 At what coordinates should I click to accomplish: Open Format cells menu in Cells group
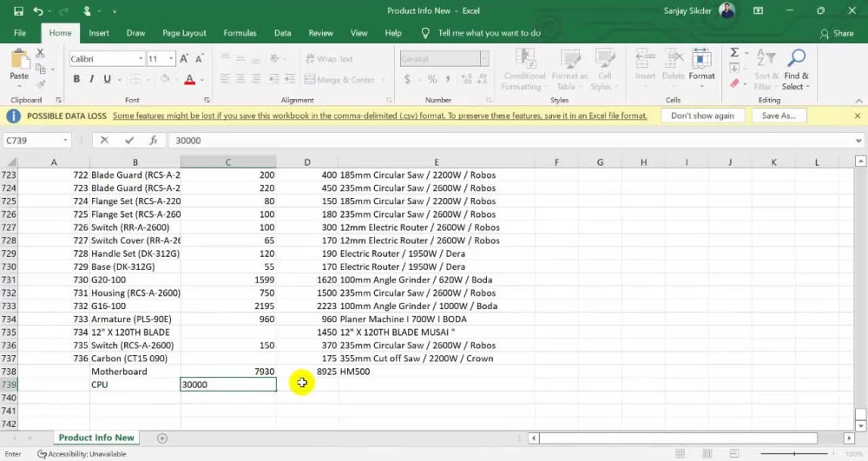701,69
